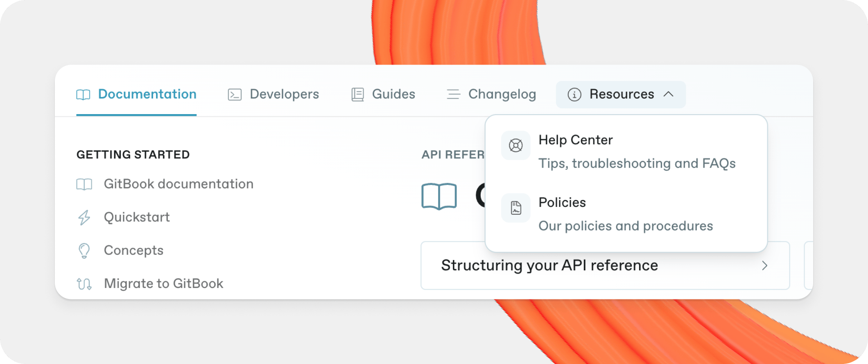The height and width of the screenshot is (364, 868).
Task: Click the Guides notebook icon
Action: 357,95
